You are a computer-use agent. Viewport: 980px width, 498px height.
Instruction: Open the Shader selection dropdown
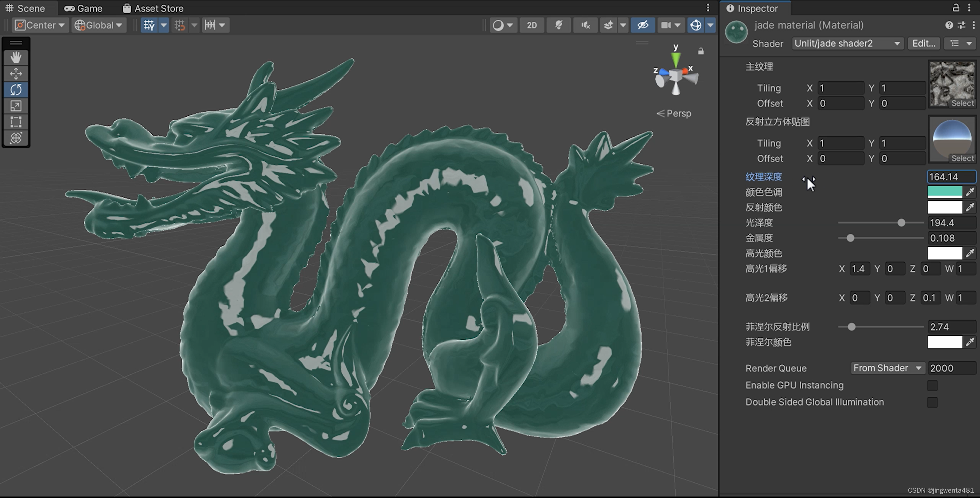click(847, 44)
